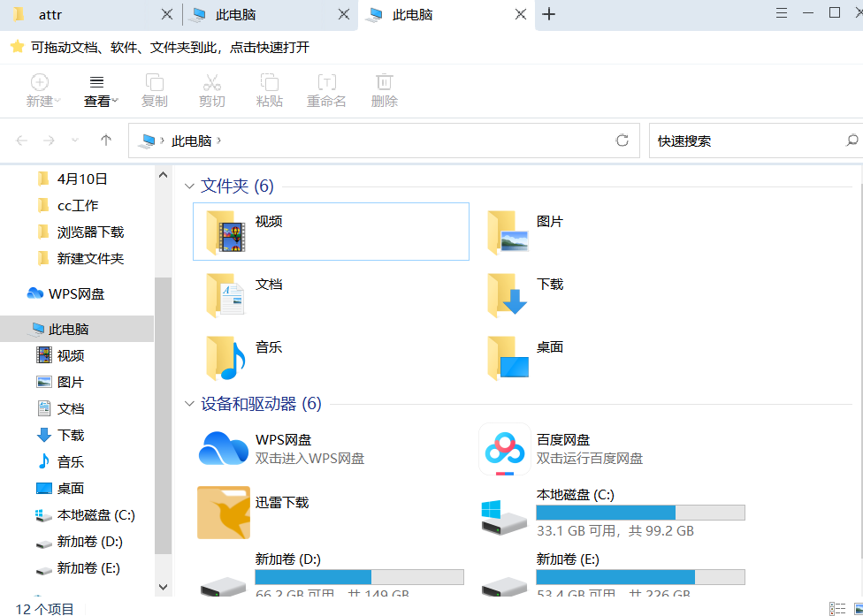Collapse the 文件夹 (6) group
The height and width of the screenshot is (616, 863).
(188, 186)
